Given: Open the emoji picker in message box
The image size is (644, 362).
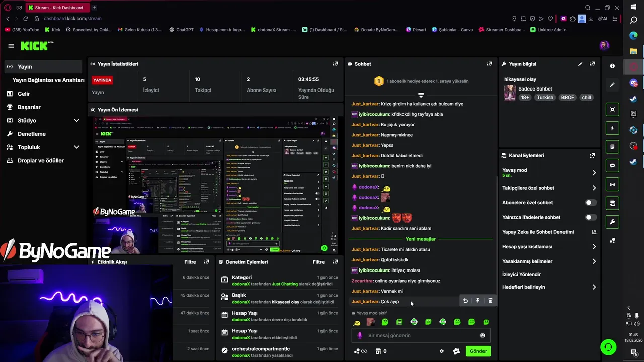Looking at the screenshot, I should tap(482, 335).
